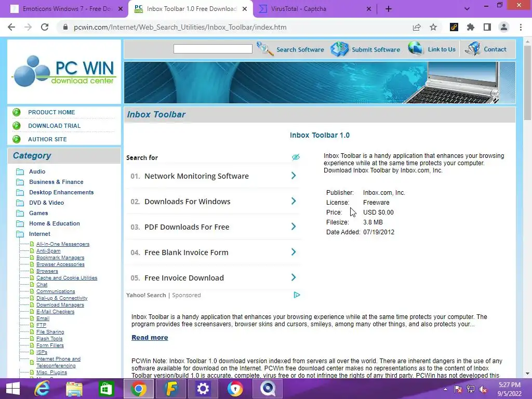Click the Read more link

150,338
